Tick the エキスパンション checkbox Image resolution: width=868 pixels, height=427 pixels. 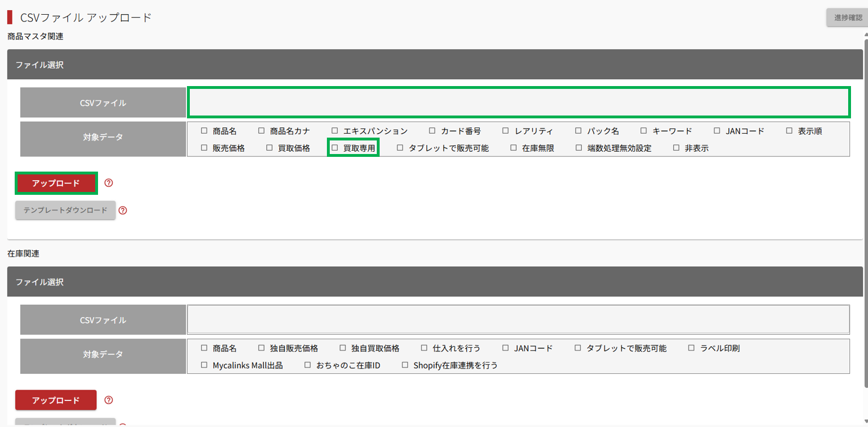[x=335, y=131]
